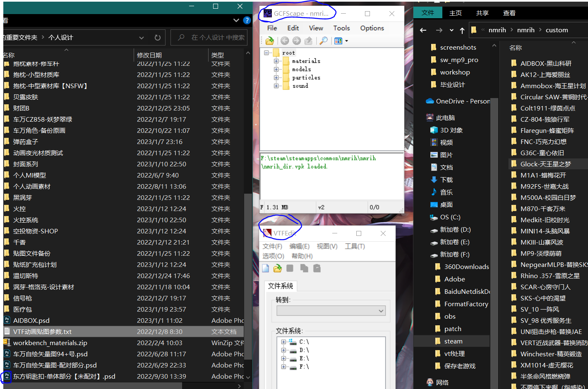Click the nmrih breadcrumb before custom
Viewport: 588px width, 389px height.
pos(526,30)
